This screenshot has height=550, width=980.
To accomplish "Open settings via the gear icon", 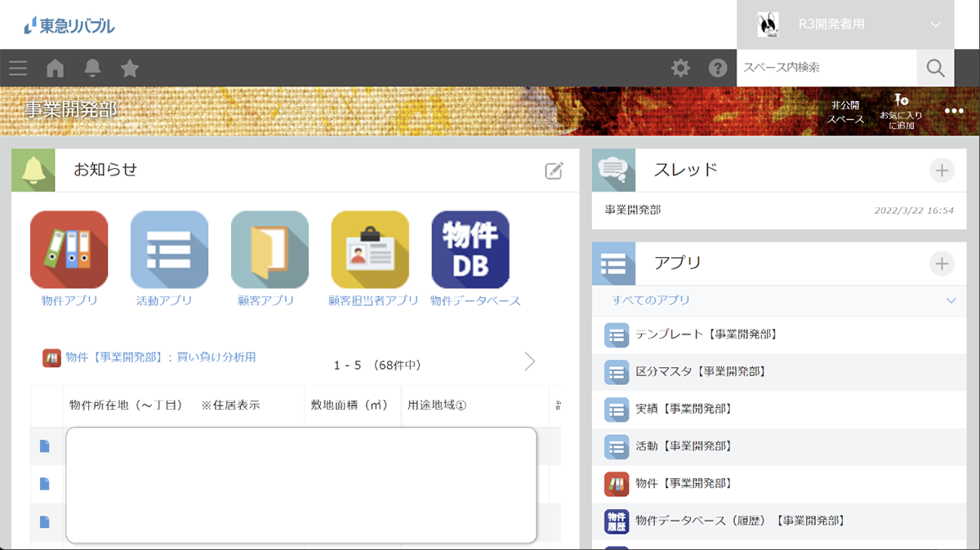I will pyautogui.click(x=680, y=69).
